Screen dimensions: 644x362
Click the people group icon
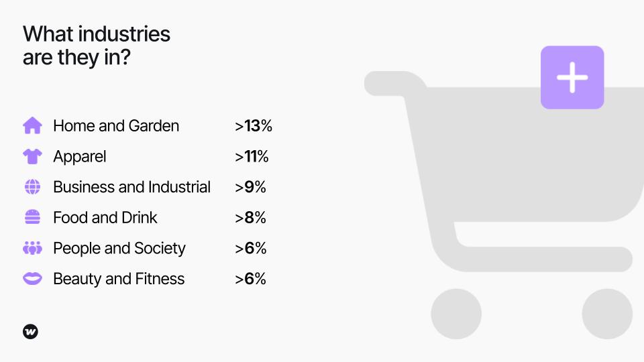pyautogui.click(x=32, y=248)
